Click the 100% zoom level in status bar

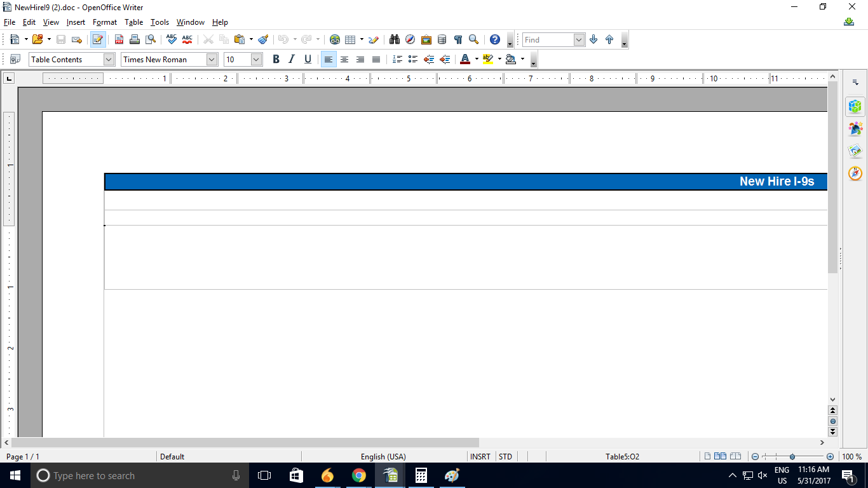coord(851,456)
